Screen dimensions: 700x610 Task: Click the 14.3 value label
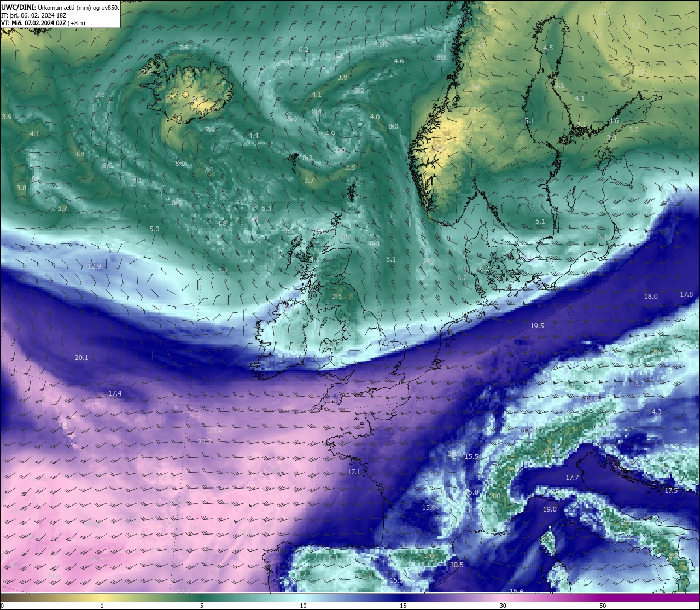tap(655, 411)
